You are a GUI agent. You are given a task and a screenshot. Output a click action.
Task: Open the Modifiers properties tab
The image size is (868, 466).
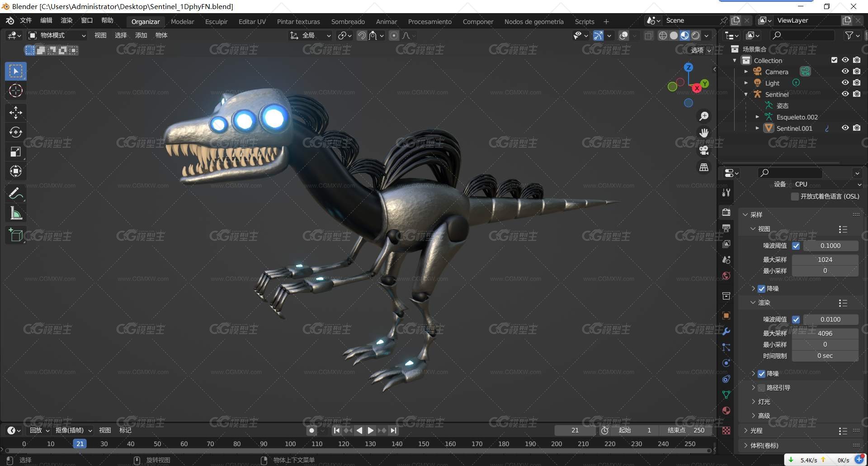[726, 331]
